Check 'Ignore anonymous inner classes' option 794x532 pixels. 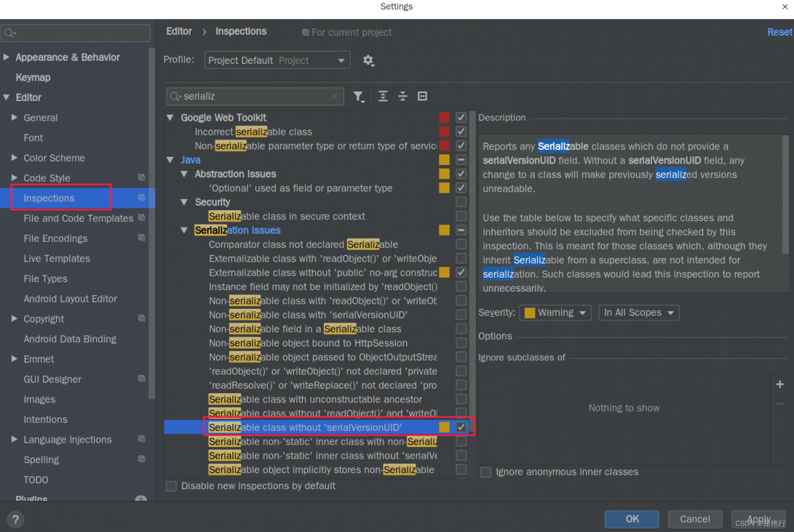(486, 472)
